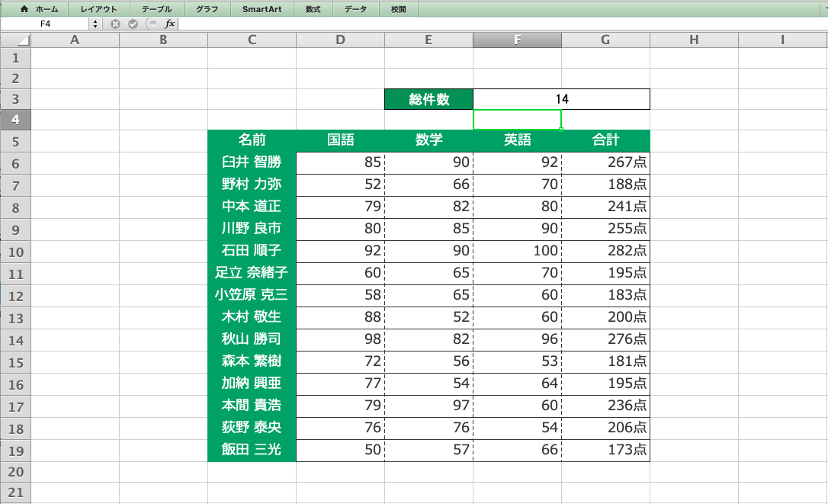
Task: Click the 国語 header cell
Action: coord(341,140)
